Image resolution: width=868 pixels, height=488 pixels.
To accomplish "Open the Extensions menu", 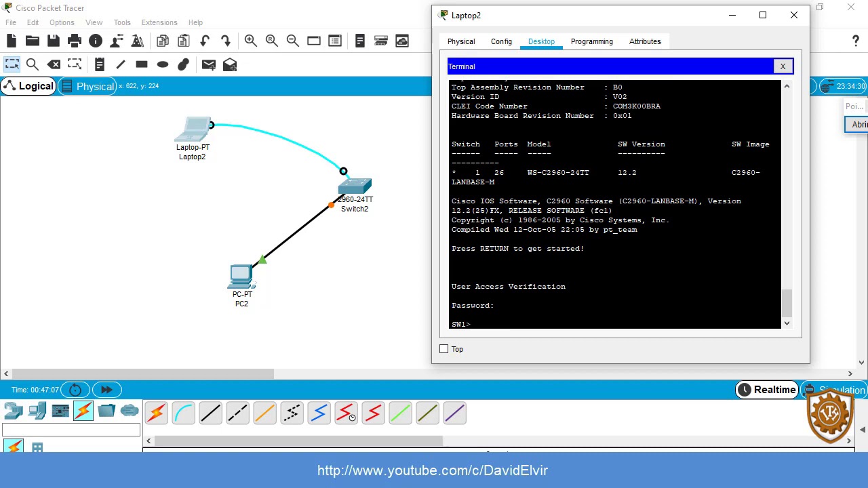I will tap(159, 22).
